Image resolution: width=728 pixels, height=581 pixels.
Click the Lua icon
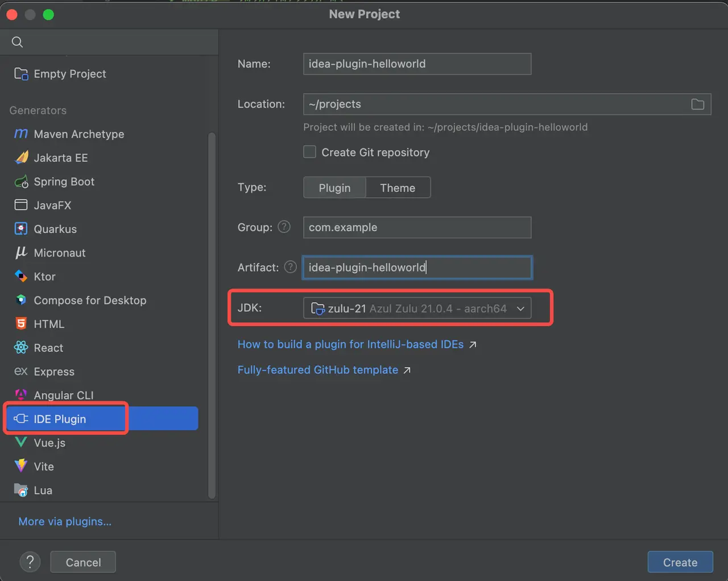click(21, 490)
